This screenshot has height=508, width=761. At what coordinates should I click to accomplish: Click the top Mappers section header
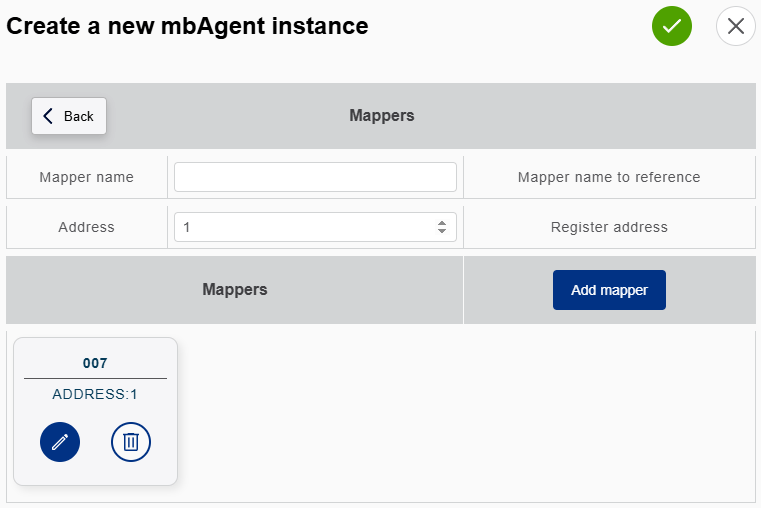tap(381, 116)
